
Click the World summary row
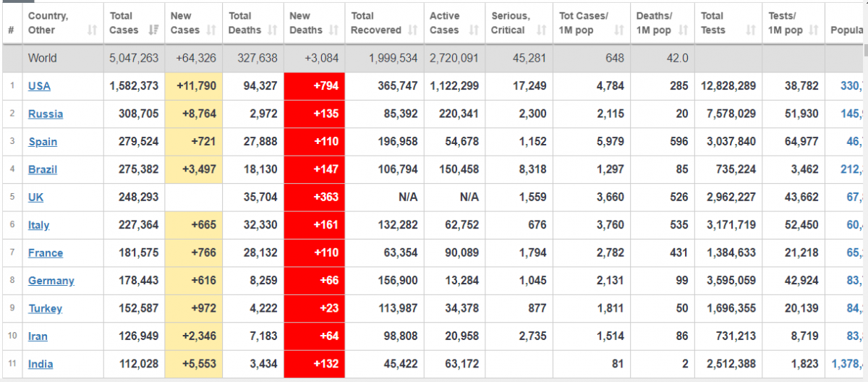click(x=434, y=58)
